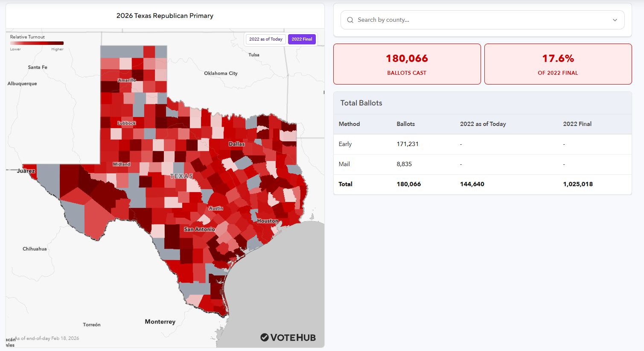The image size is (644, 351).
Task: Click the 17.6% of 2022 Final card
Action: click(558, 64)
